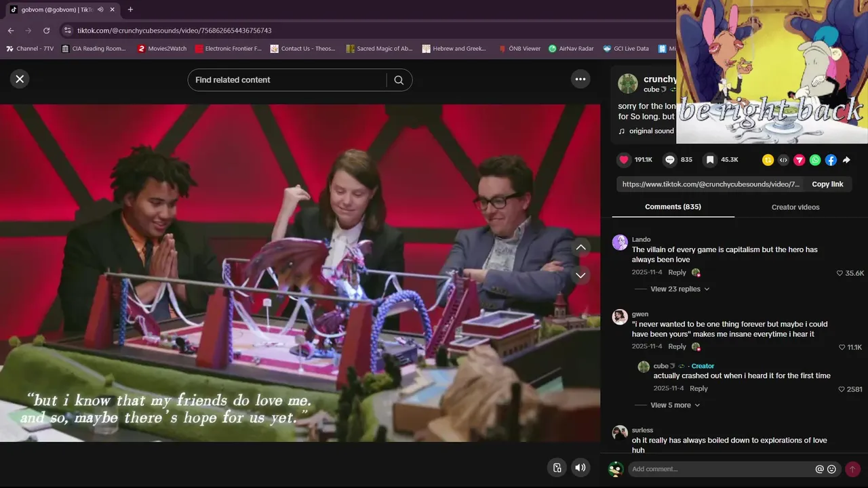The width and height of the screenshot is (868, 488).
Task: Open site information icon in address bar
Action: (x=66, y=30)
